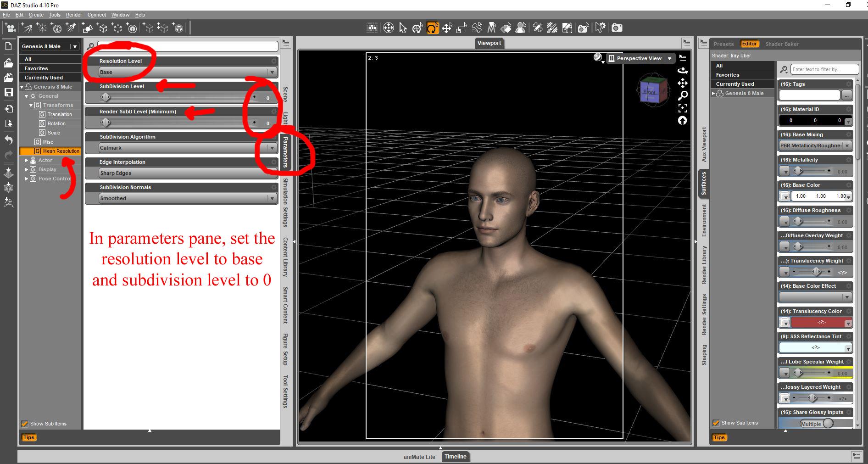Click Tips button in Surfaces pane
The image size is (868, 464).
(x=719, y=437)
